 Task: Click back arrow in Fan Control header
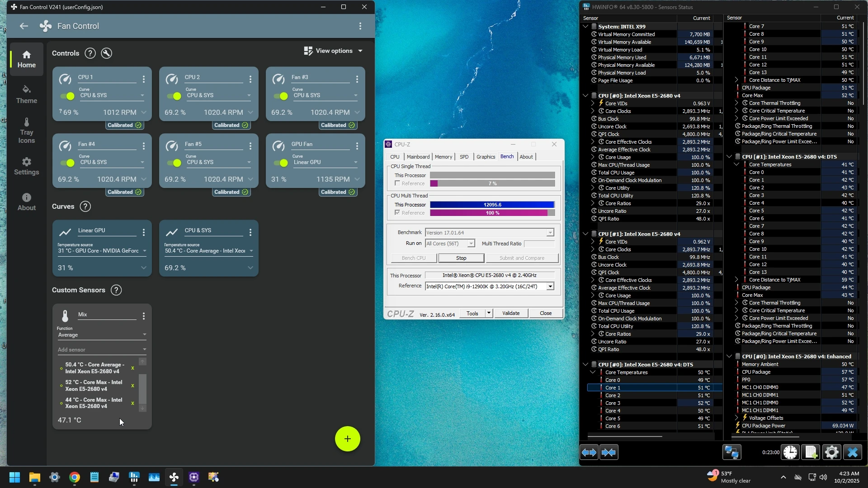pyautogui.click(x=24, y=26)
